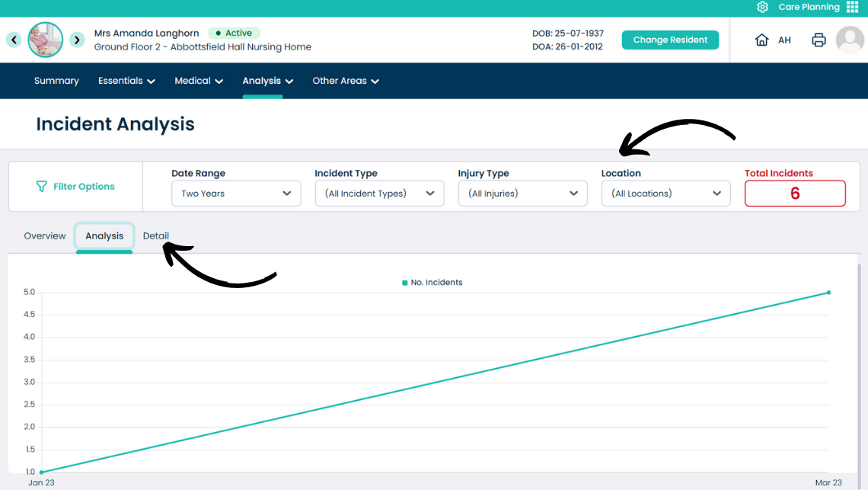Image resolution: width=868 pixels, height=490 pixels.
Task: Open the Location dropdown
Action: (666, 194)
